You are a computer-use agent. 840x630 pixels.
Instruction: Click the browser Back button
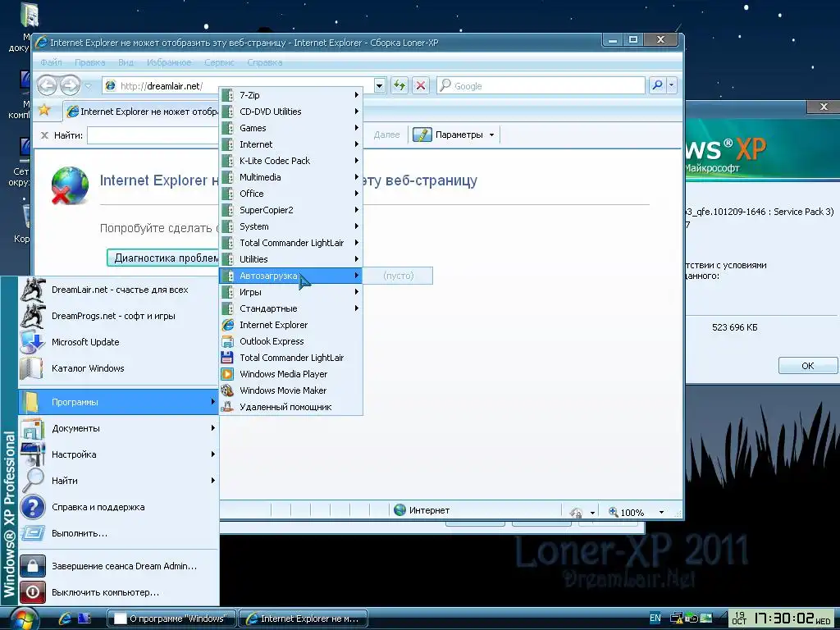pos(47,85)
